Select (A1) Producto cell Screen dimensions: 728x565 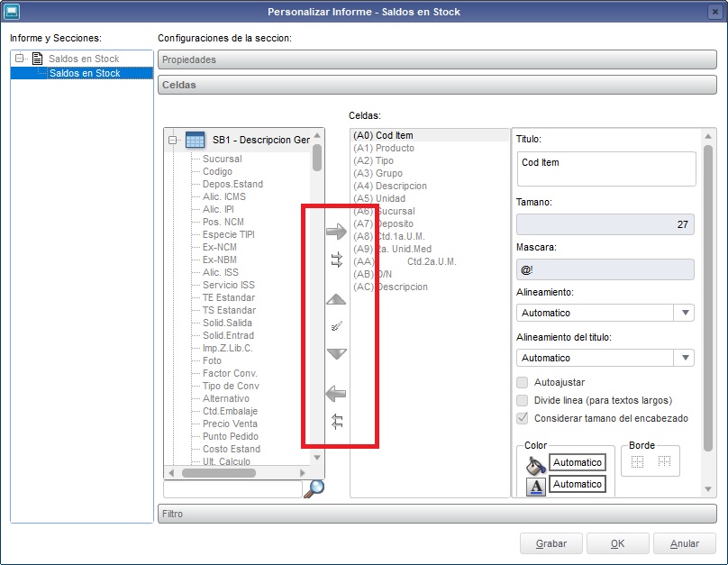click(x=384, y=148)
